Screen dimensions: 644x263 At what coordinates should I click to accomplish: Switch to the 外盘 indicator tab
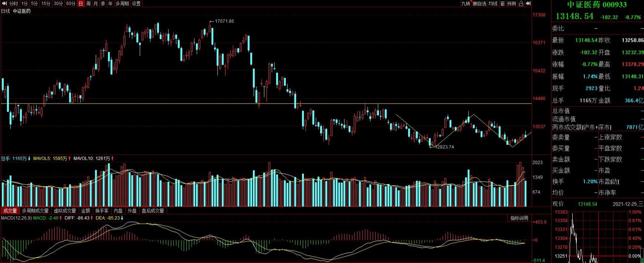[132, 210]
